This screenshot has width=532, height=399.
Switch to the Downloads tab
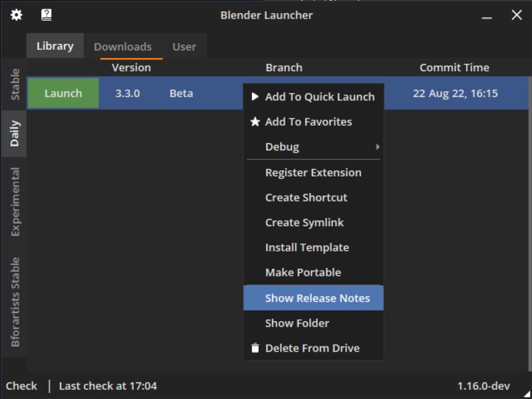pyautogui.click(x=123, y=47)
